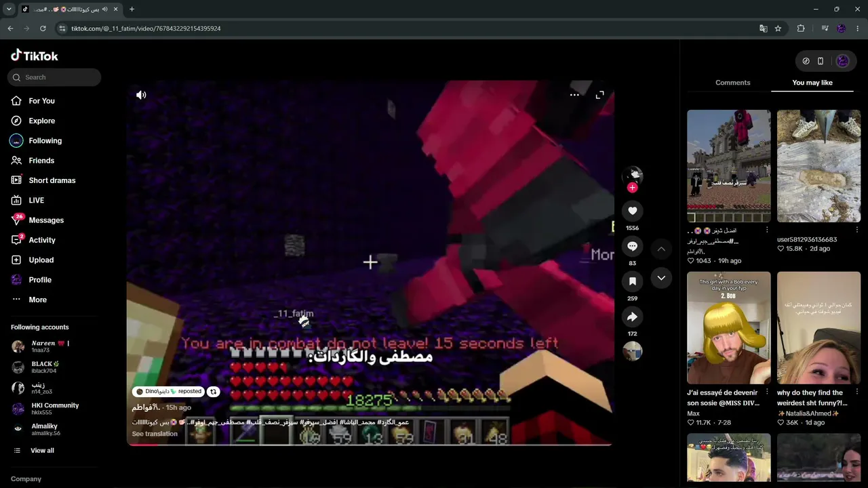The height and width of the screenshot is (488, 868).
Task: Expand following list with View all
Action: 41,451
